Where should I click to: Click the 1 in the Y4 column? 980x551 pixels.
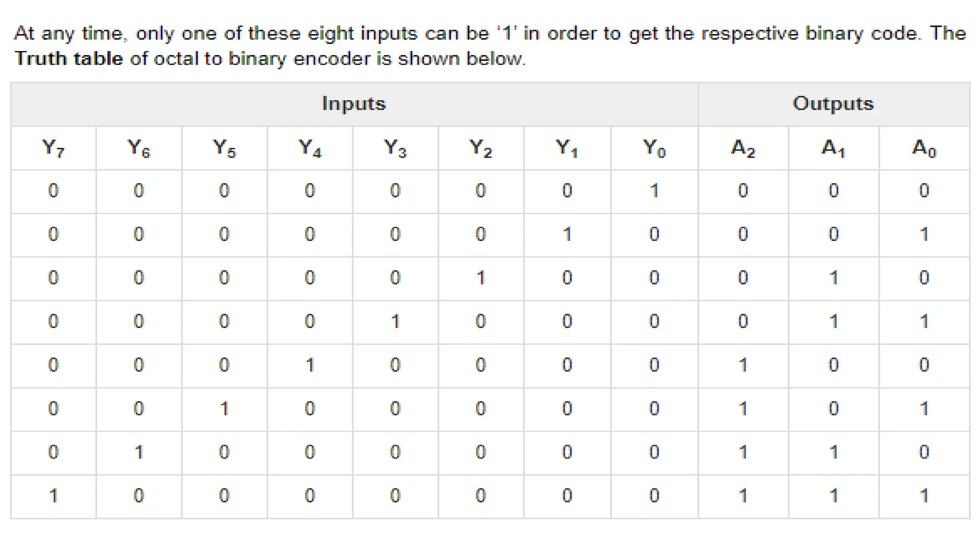tap(310, 365)
